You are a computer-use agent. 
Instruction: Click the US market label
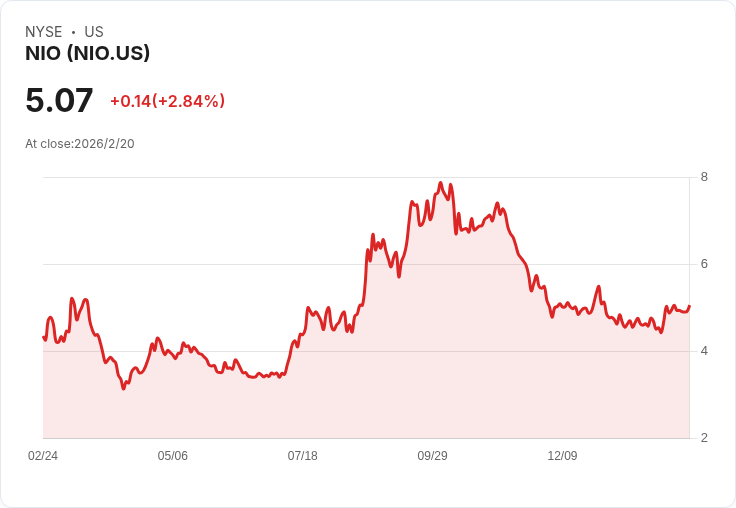point(94,32)
